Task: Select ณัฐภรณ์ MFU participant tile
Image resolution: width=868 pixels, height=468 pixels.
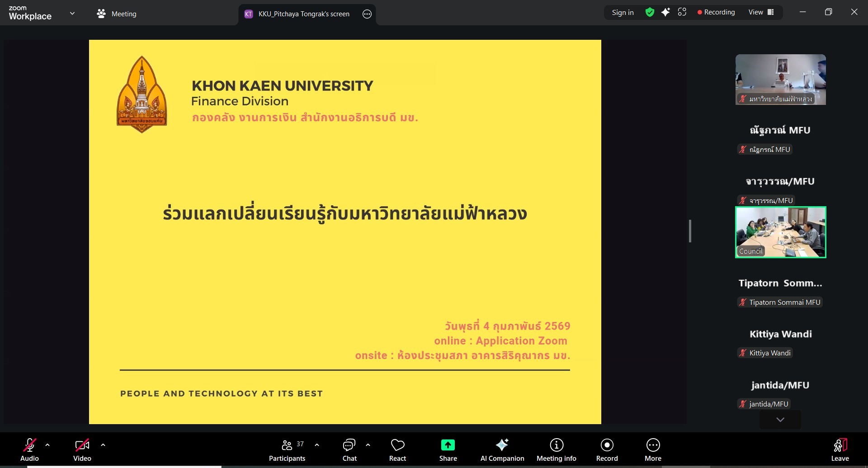Action: [x=781, y=130]
